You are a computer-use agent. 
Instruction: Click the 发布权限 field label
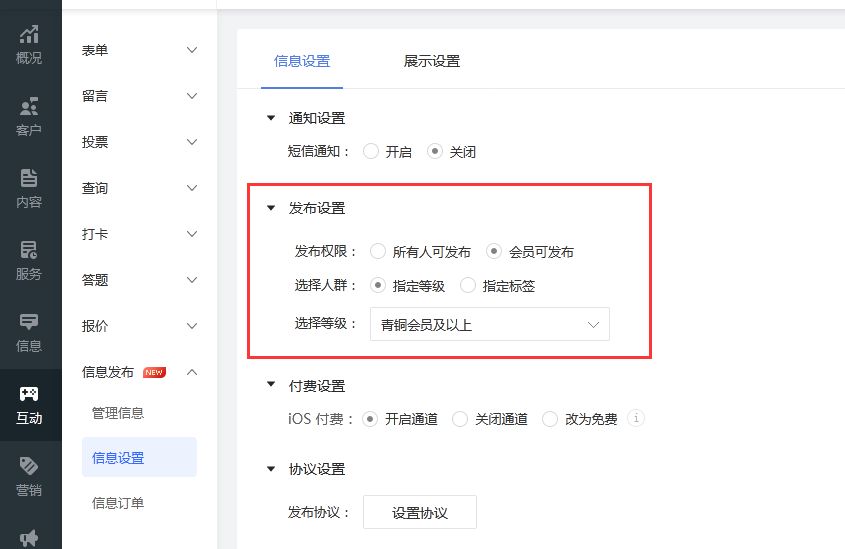click(x=325, y=252)
